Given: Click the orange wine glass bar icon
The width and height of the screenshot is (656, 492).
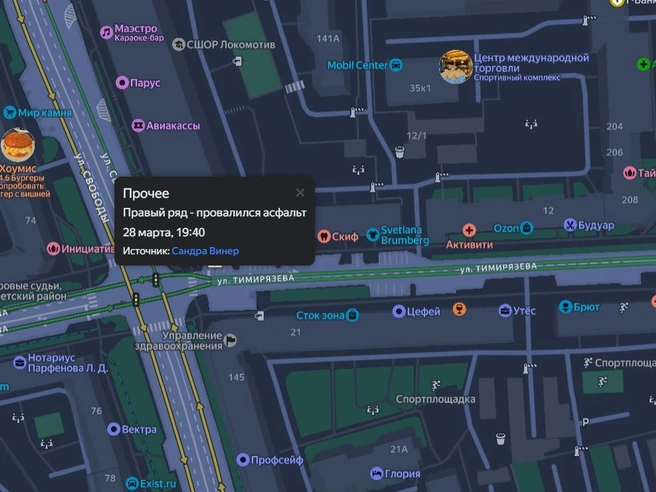Looking at the screenshot, I should click(x=459, y=309).
